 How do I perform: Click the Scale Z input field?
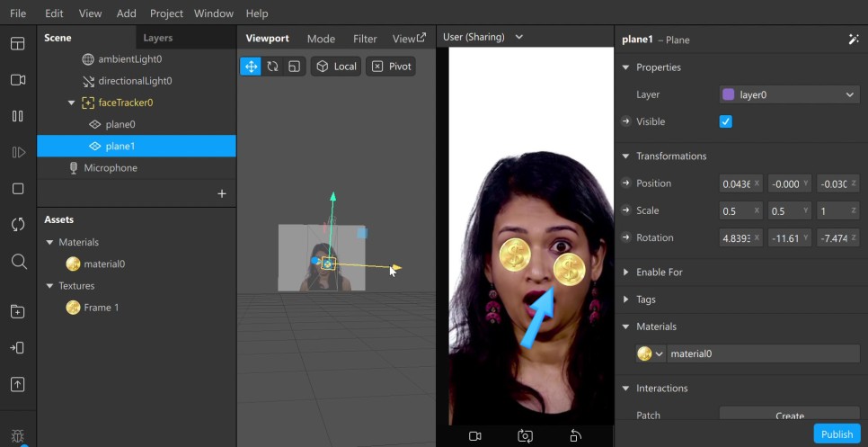(838, 211)
